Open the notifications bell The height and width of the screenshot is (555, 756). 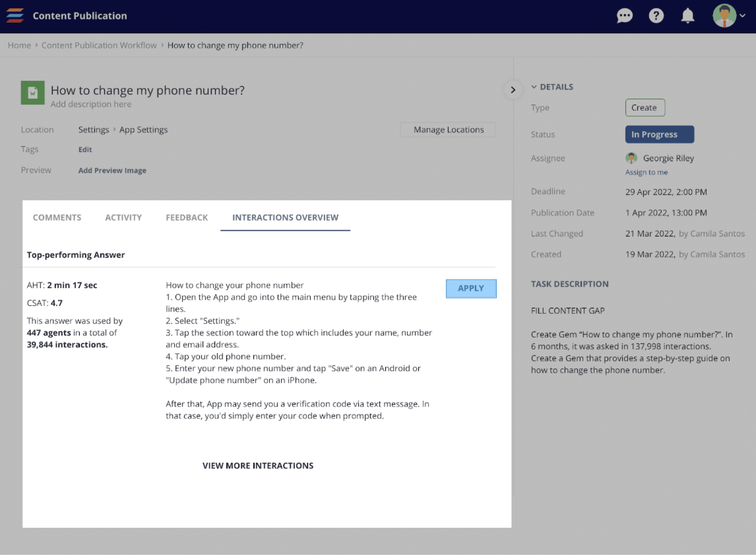(687, 16)
